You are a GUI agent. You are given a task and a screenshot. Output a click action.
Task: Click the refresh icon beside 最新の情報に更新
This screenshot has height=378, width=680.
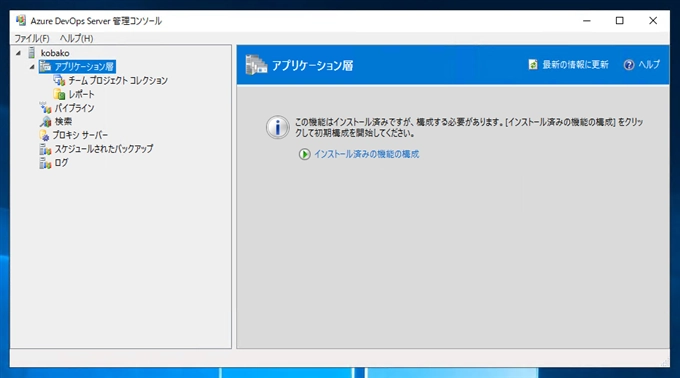(x=533, y=65)
